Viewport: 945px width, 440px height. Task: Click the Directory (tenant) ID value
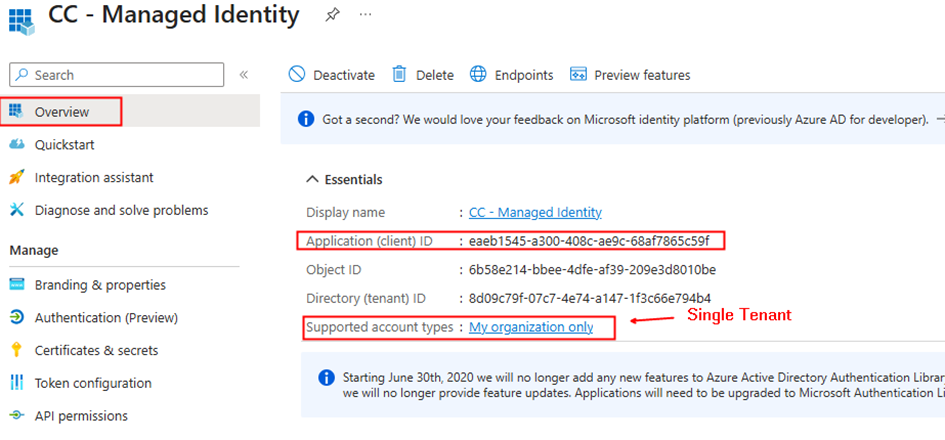[590, 298]
